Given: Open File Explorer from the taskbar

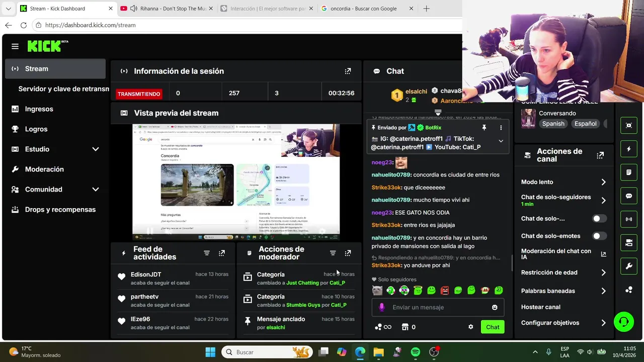Looking at the screenshot, I should [x=378, y=352].
